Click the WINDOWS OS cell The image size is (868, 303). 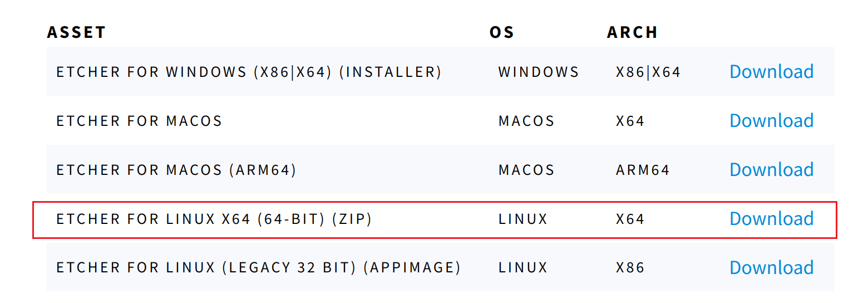click(x=539, y=72)
